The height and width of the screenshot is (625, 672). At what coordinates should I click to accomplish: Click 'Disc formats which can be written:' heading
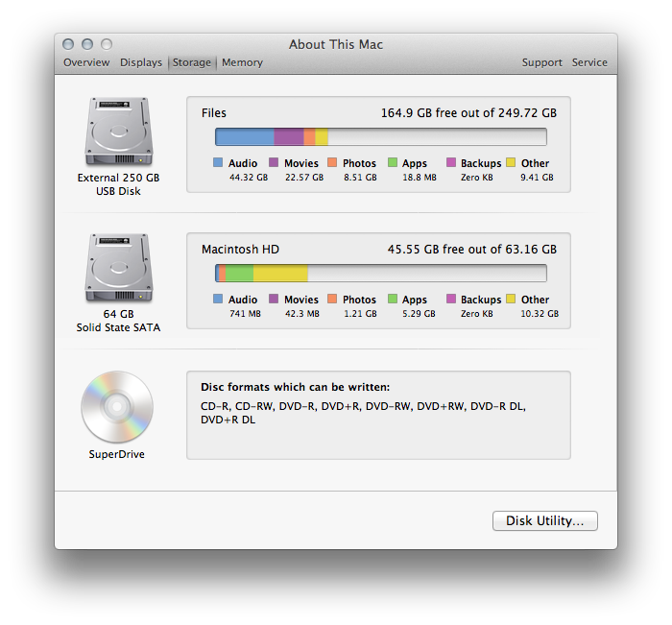[x=296, y=387]
